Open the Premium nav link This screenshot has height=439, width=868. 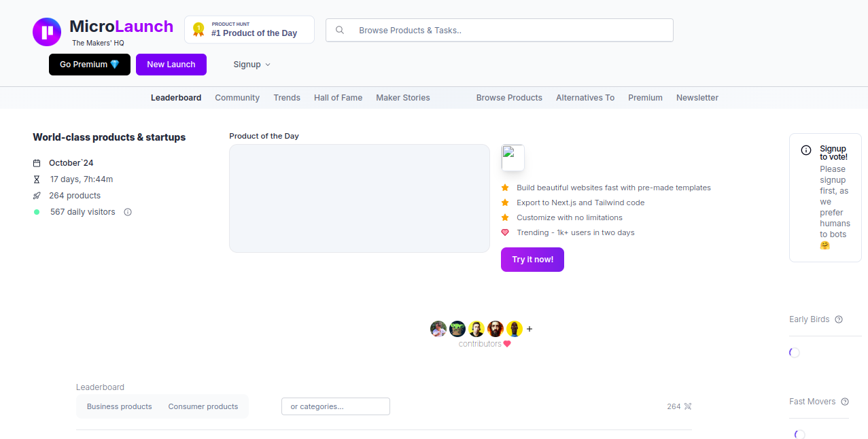[645, 98]
